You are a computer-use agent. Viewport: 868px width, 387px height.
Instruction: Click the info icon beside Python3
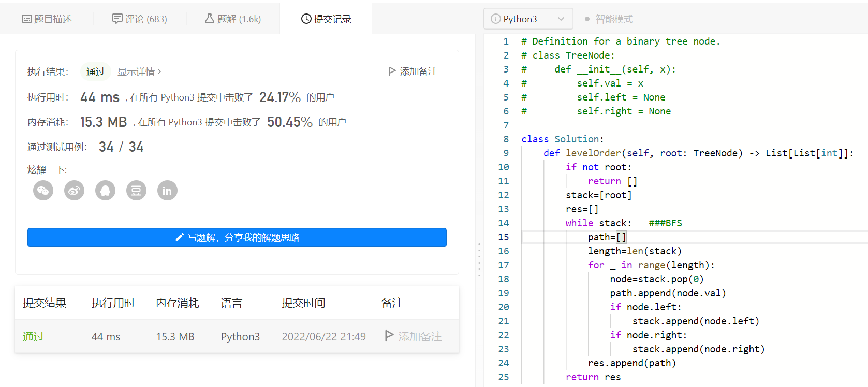click(x=495, y=19)
